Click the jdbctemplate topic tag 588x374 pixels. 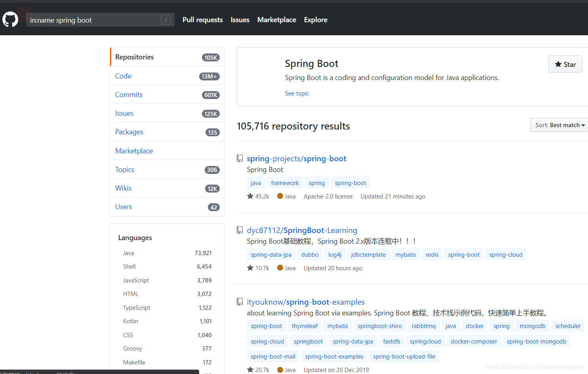coord(368,255)
